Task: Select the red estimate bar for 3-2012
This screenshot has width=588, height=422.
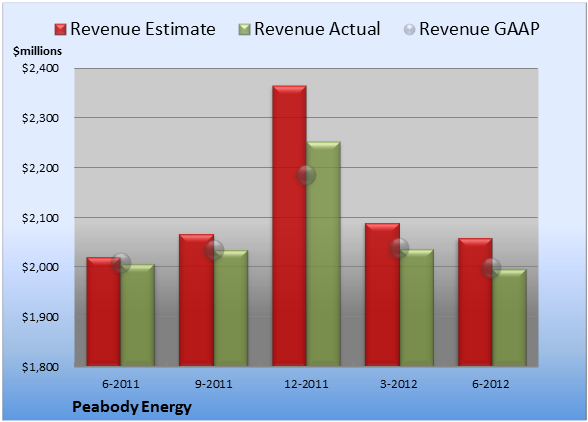Action: 382,295
